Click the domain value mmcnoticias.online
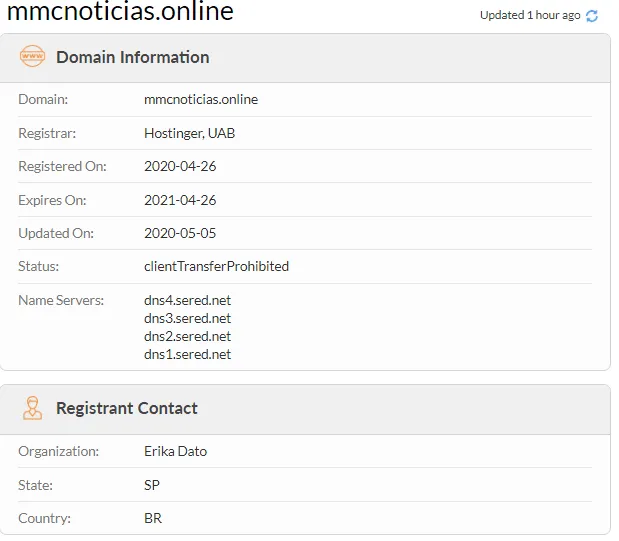Screen dimensions: 619x541 click(x=201, y=100)
